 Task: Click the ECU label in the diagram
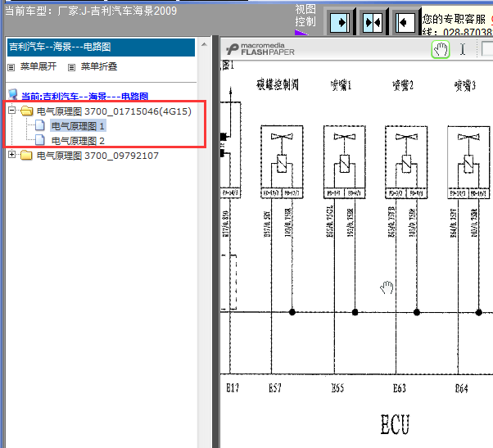point(396,424)
